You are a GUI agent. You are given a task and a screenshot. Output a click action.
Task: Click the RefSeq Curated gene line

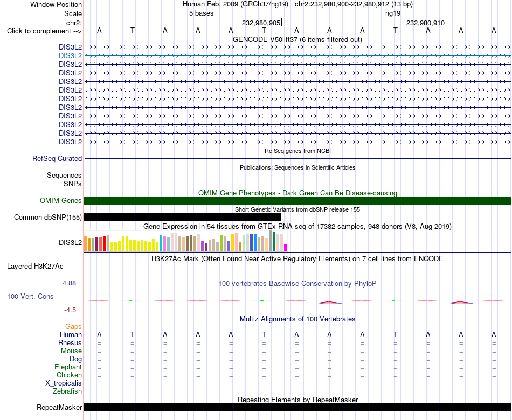point(297,159)
